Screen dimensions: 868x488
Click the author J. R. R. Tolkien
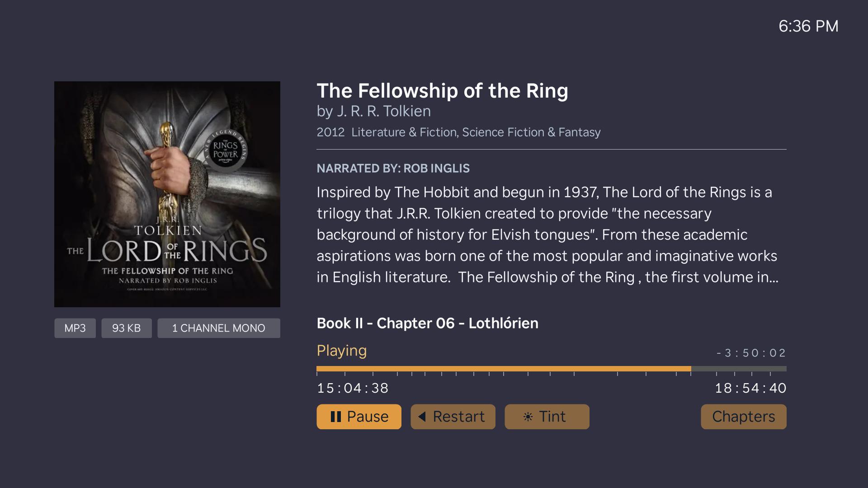point(383,111)
